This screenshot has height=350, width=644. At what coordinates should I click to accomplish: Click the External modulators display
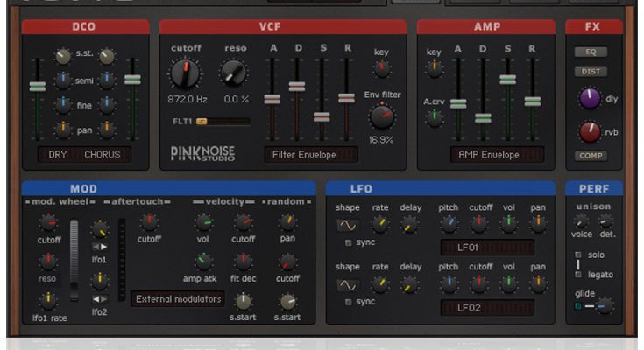click(x=177, y=299)
